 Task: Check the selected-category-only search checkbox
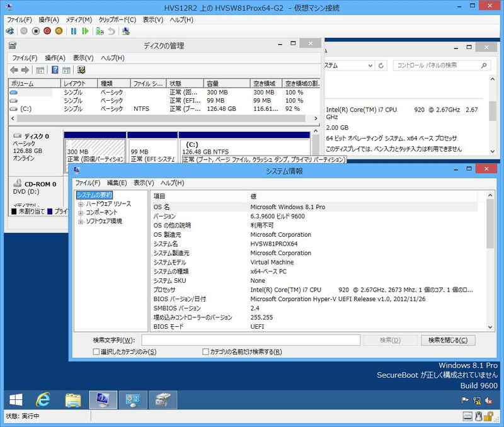pos(96,352)
